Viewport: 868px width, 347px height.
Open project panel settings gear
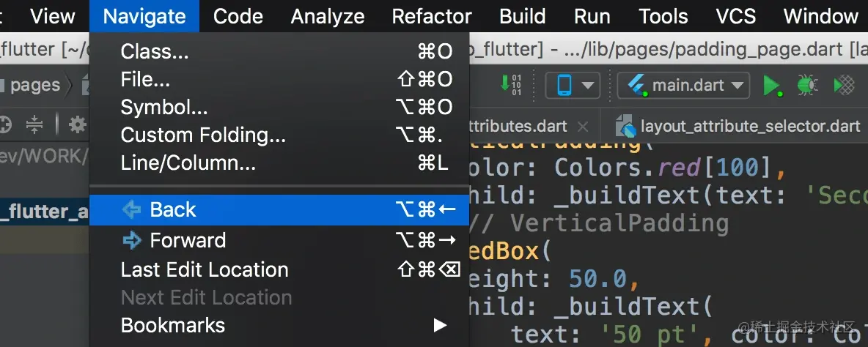click(77, 125)
